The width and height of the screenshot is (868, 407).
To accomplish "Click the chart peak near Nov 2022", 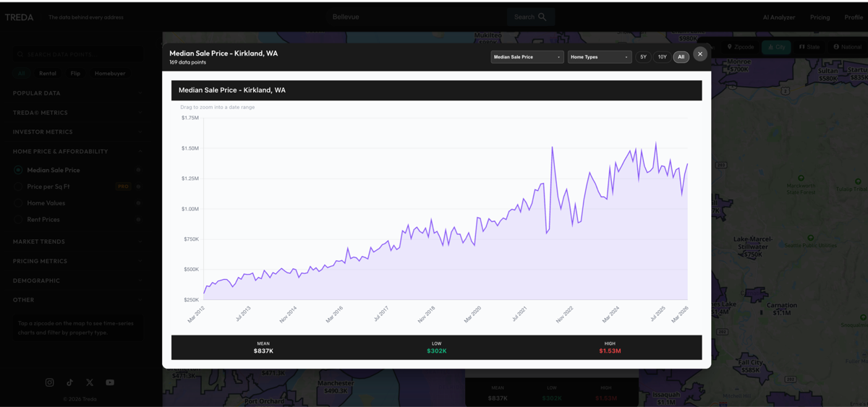I will [x=553, y=147].
